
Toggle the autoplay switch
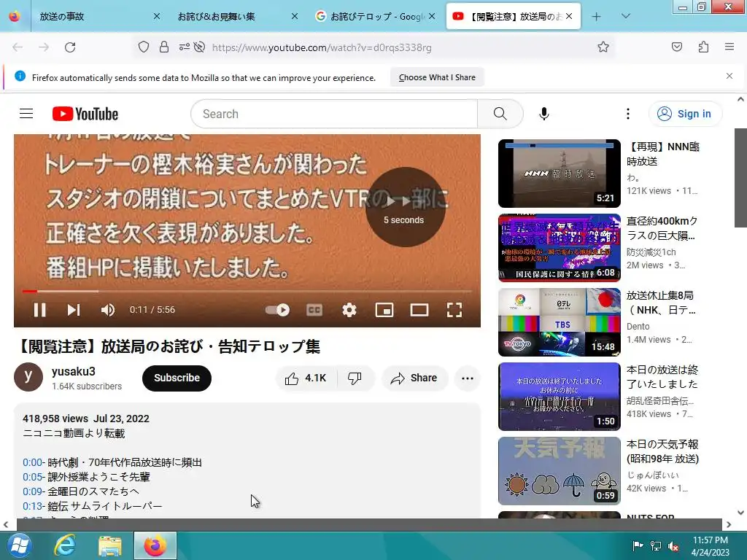pyautogui.click(x=277, y=310)
